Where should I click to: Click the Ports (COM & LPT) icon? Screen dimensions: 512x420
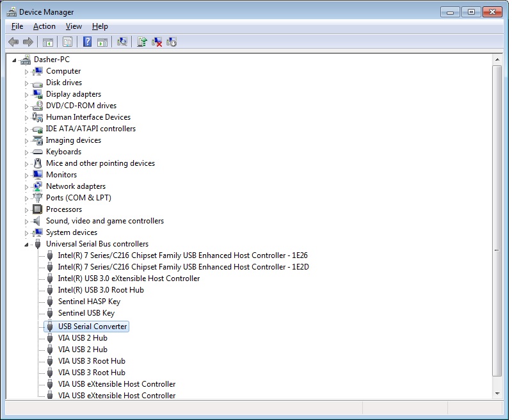[x=38, y=198]
